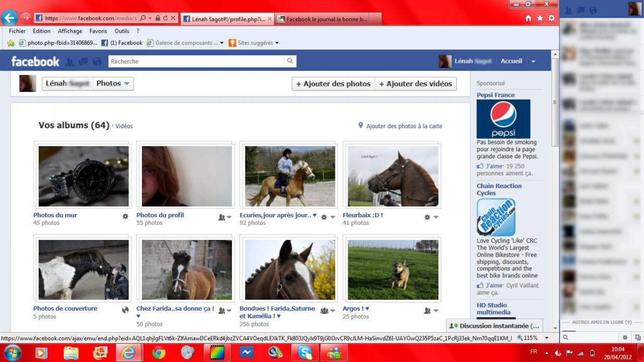This screenshot has width=644, height=362.
Task: Open notifications globe icon in header
Action: tap(97, 62)
